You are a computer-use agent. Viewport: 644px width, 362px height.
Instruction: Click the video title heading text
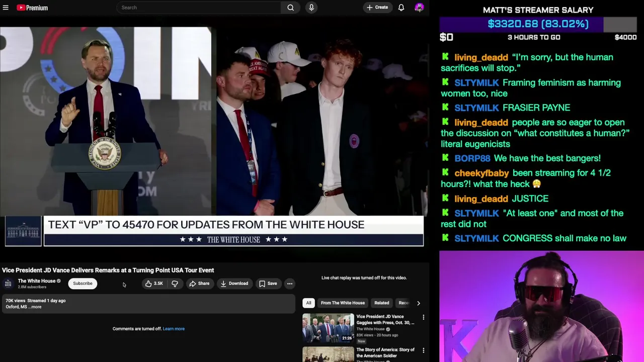pos(108,270)
